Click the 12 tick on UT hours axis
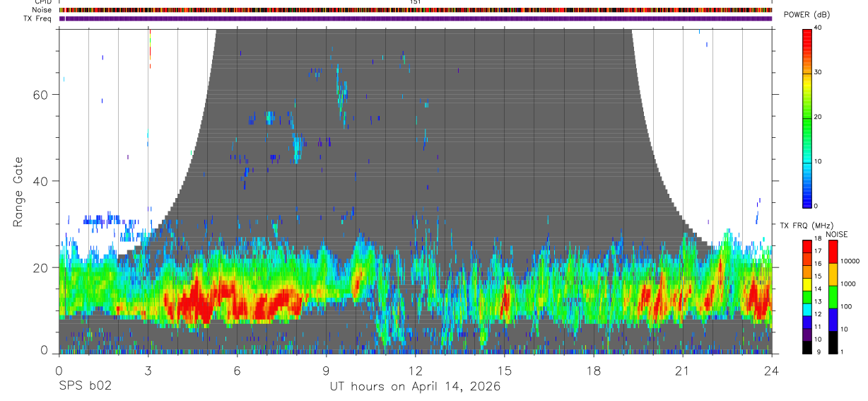 (415, 370)
